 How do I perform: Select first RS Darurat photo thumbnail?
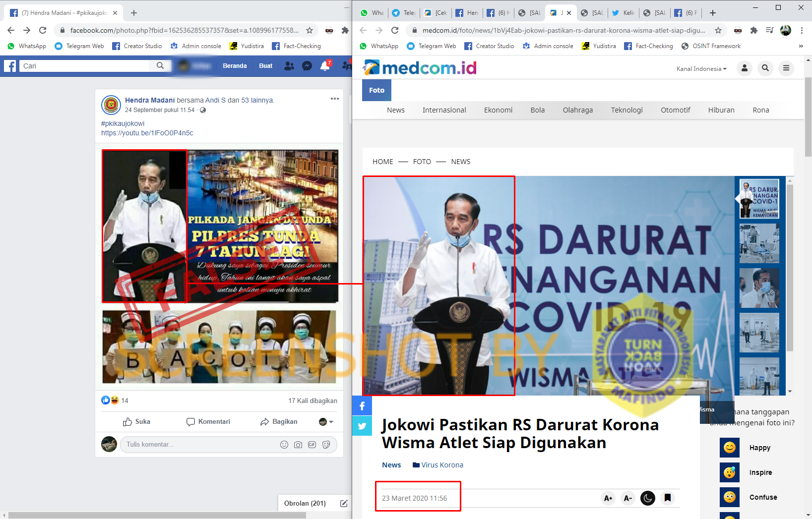tap(759, 199)
